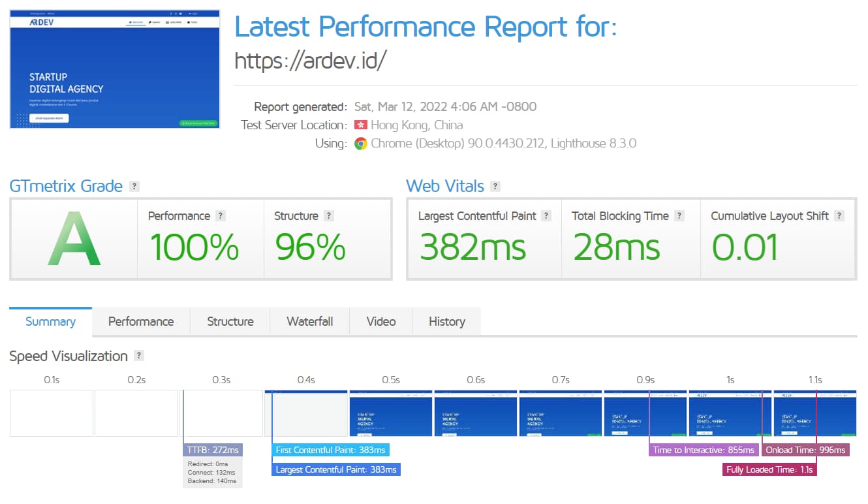Viewport: 868px width, 504px height.
Task: View the History tab
Action: pyautogui.click(x=447, y=322)
